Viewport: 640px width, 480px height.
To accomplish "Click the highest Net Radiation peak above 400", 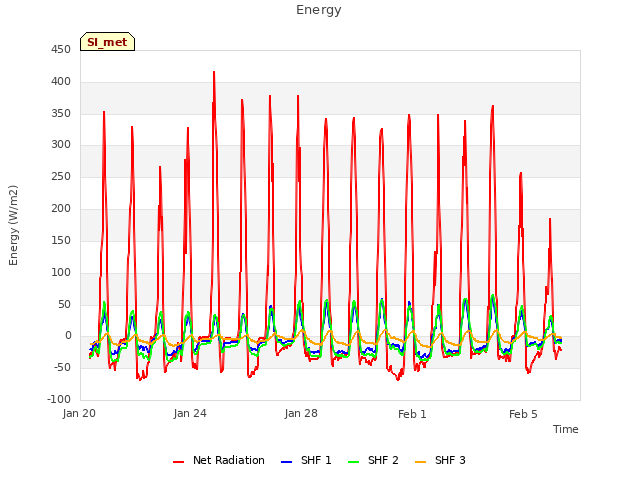I will [214, 73].
